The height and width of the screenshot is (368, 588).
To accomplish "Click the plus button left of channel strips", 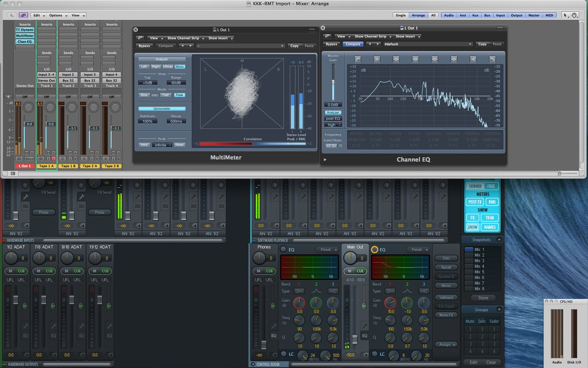I will pyautogui.click(x=8, y=97).
